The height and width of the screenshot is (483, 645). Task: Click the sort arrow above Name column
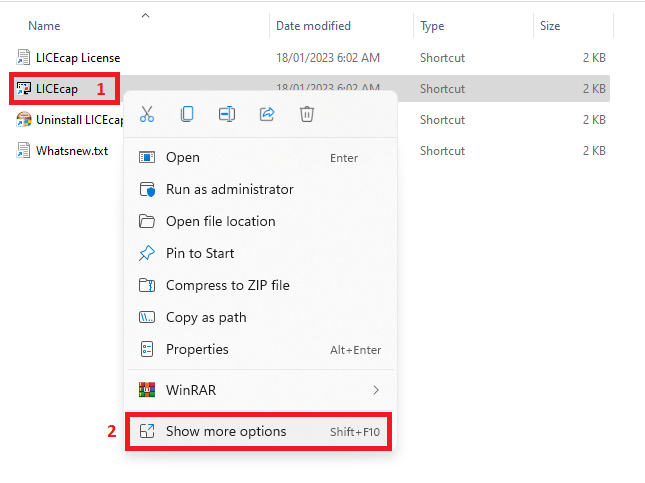146,16
